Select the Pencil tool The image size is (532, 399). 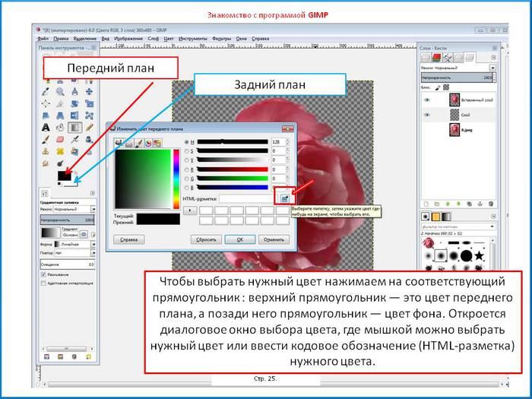tap(89, 128)
